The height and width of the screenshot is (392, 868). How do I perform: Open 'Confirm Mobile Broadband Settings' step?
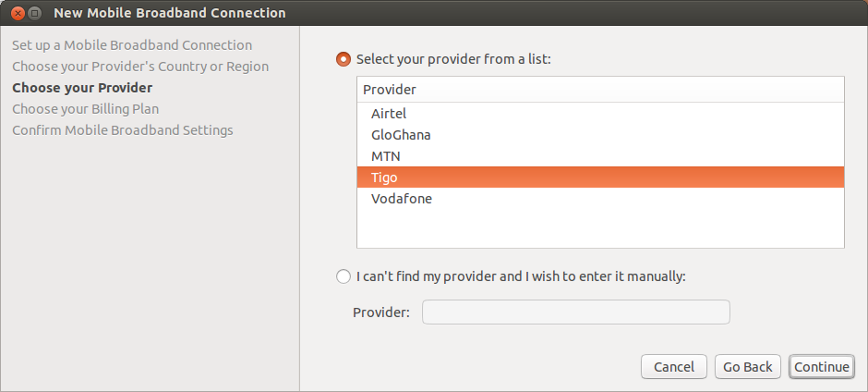coord(122,130)
